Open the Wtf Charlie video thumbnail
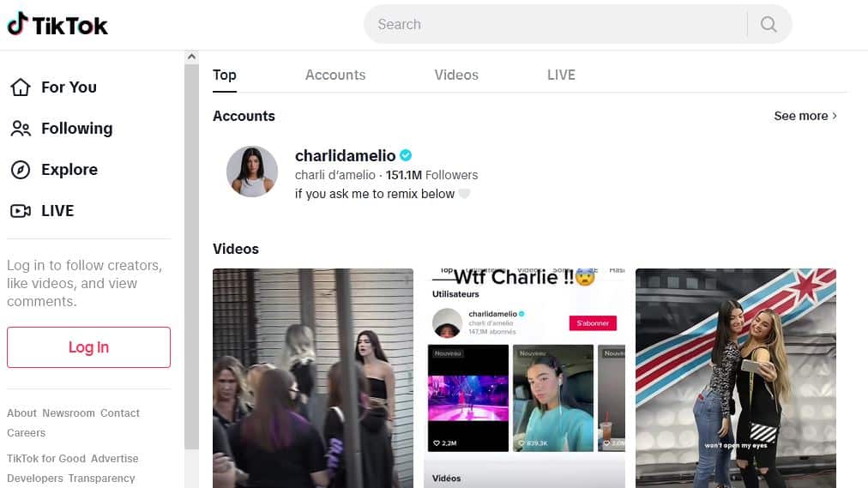Viewport: 868px width, 488px height. (x=524, y=378)
